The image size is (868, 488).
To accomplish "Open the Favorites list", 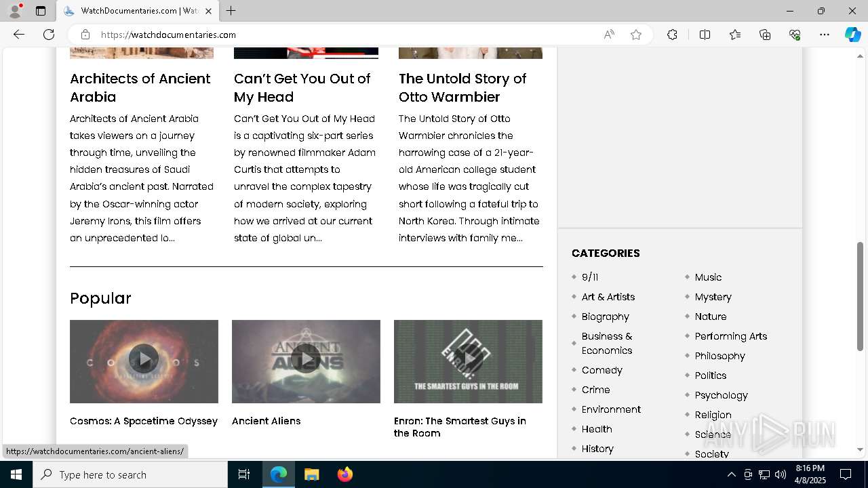I will tap(735, 35).
